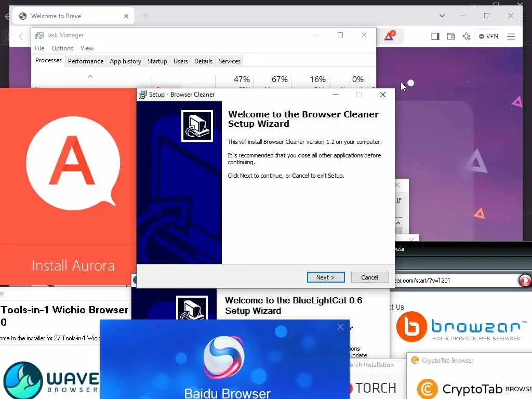The width and height of the screenshot is (532, 399).
Task: Click the Torch logo
Action: click(373, 388)
